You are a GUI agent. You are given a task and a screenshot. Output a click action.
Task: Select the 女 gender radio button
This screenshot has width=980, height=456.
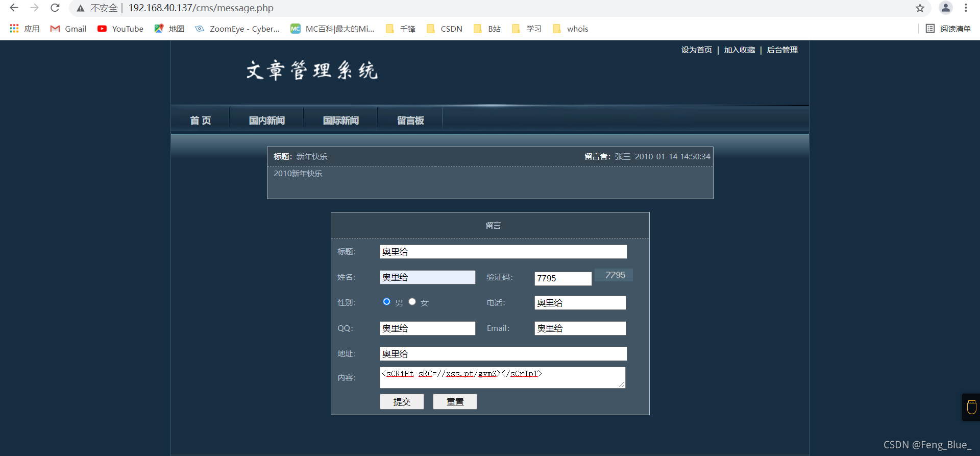[x=412, y=302]
